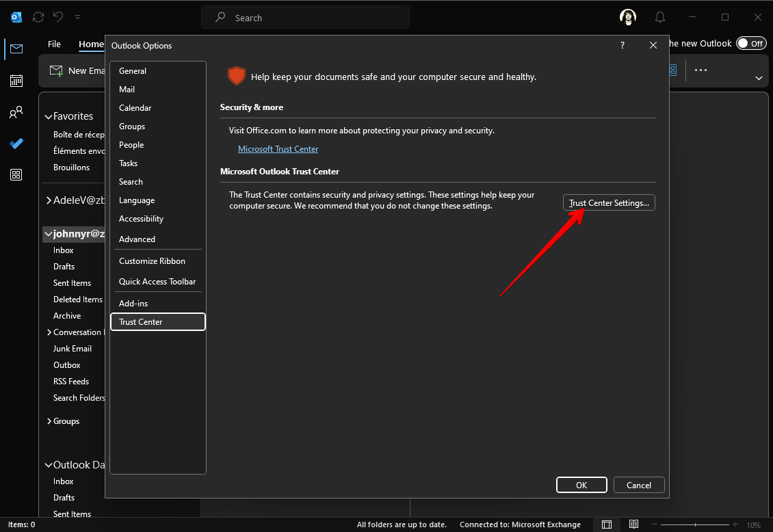Open the Calendar view in the left navigation bar
773x532 pixels.
[x=16, y=81]
